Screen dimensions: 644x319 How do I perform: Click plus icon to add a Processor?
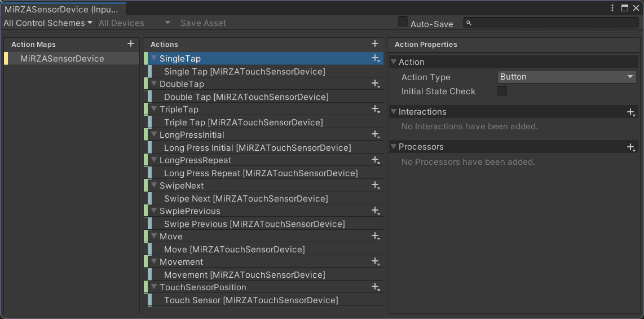pyautogui.click(x=631, y=147)
